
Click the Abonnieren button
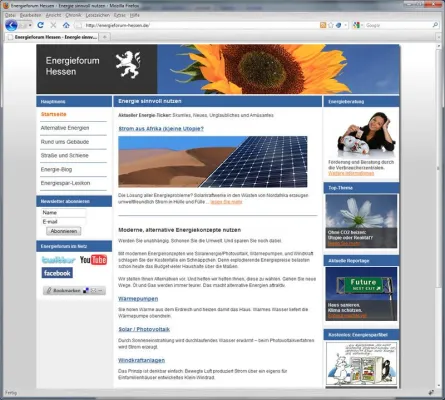(63, 231)
